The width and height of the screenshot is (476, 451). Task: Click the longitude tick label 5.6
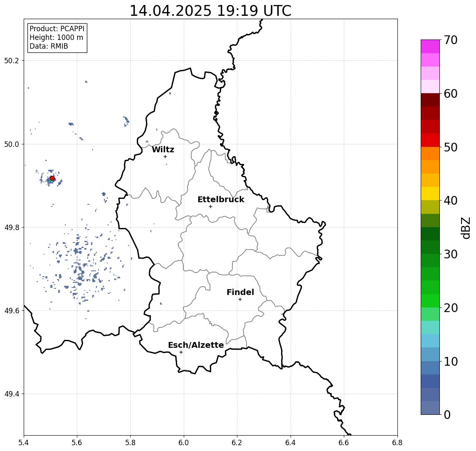77,443
